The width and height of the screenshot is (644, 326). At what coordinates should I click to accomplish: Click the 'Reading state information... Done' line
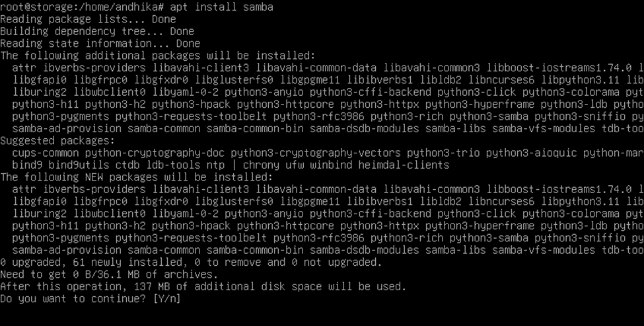coord(100,44)
